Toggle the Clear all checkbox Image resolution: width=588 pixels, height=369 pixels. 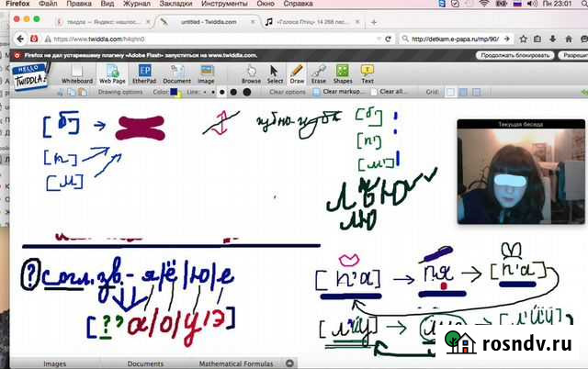[x=374, y=92]
